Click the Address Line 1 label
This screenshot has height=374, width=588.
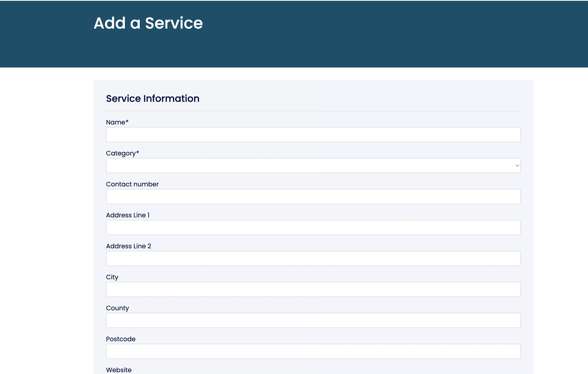click(127, 215)
